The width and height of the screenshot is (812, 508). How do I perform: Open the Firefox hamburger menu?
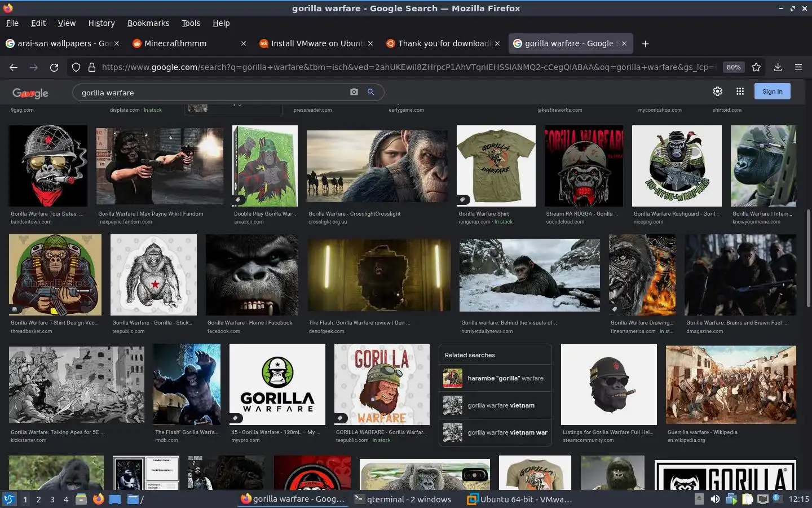[798, 67]
